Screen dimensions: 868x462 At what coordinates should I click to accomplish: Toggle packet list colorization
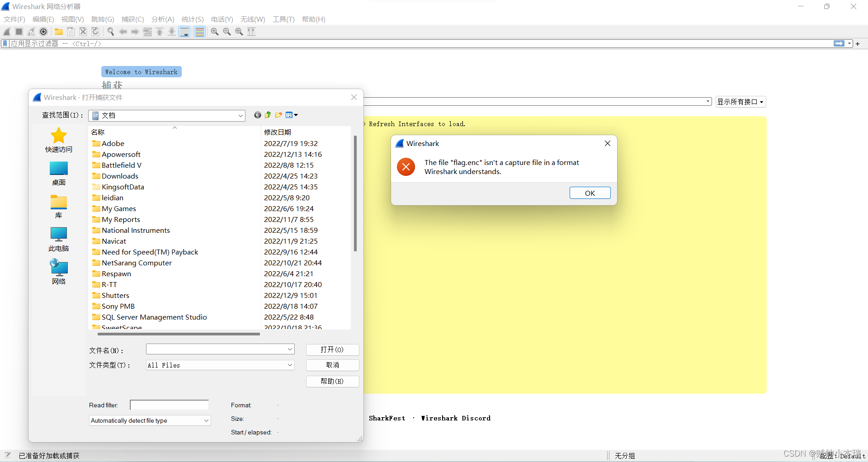point(200,32)
